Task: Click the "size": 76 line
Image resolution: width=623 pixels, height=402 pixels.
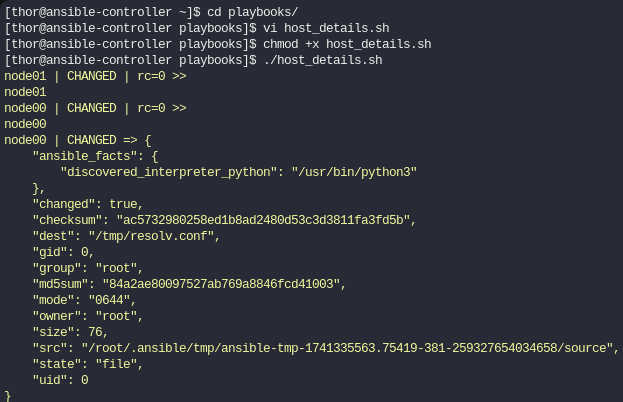Action: [70, 332]
